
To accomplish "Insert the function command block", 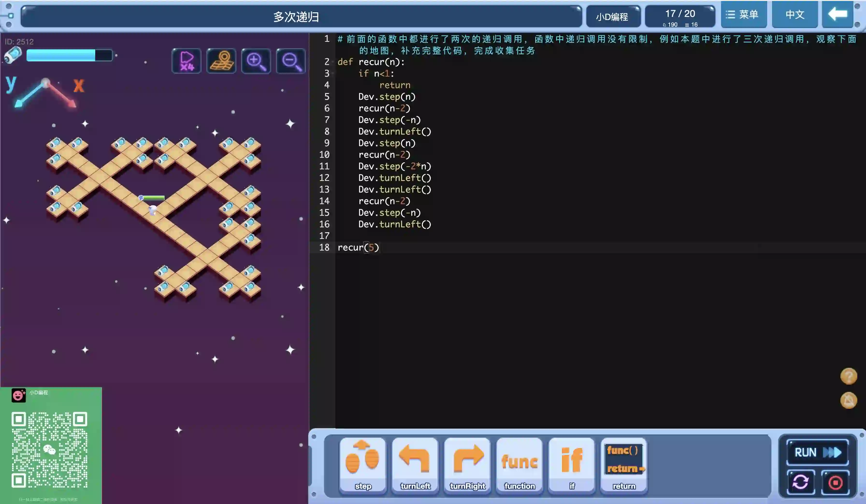I will coord(520,464).
